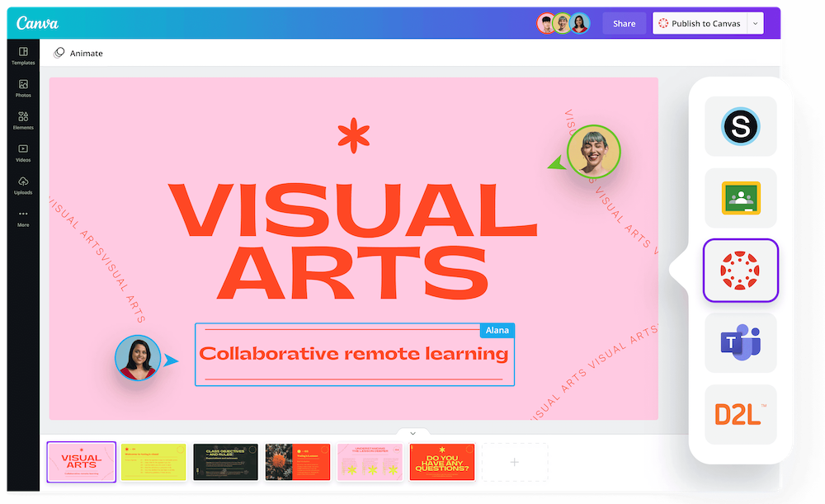825x504 pixels.
Task: Expand the Publish to Canvas dropdown arrow
Action: pyautogui.click(x=754, y=24)
